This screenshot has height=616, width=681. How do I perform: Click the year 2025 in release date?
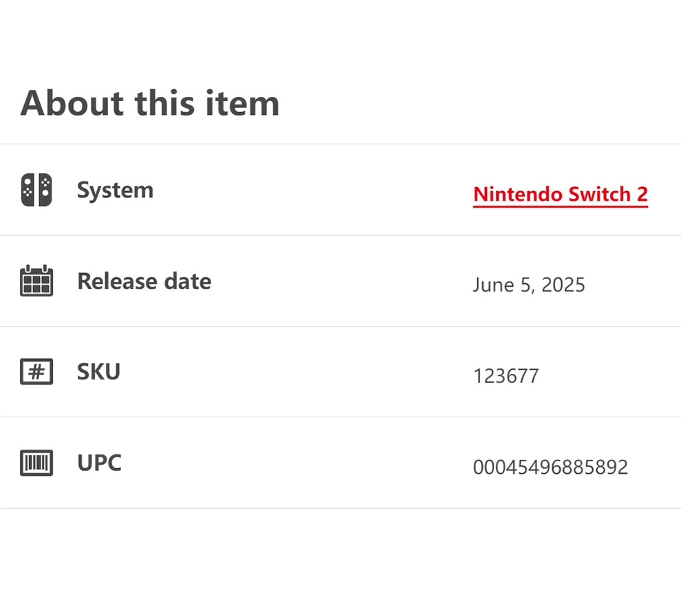click(563, 285)
